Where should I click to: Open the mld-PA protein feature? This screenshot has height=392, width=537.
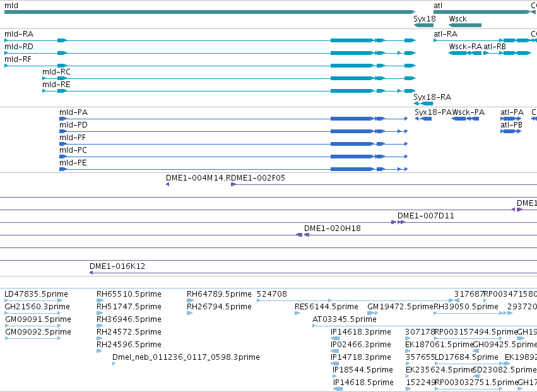(x=233, y=119)
